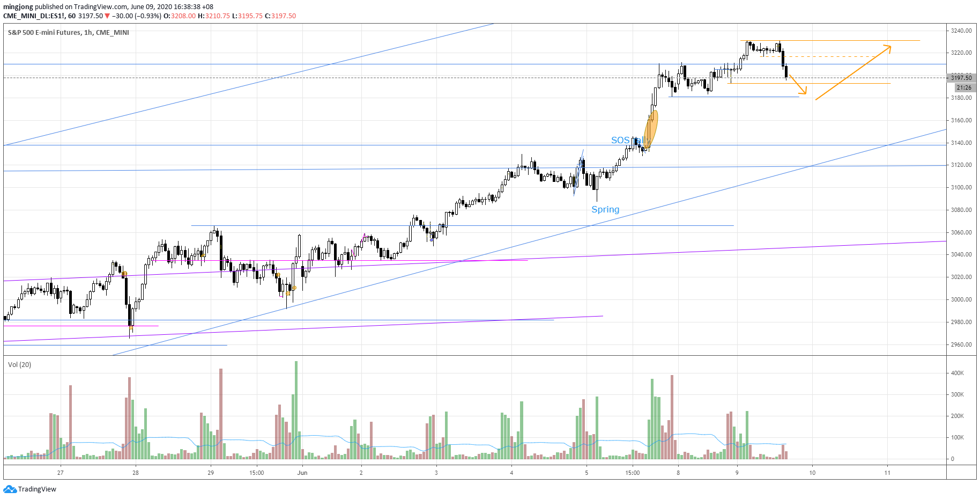Click the '2980.00' price axis label
This screenshot has width=980, height=499.
click(961, 322)
